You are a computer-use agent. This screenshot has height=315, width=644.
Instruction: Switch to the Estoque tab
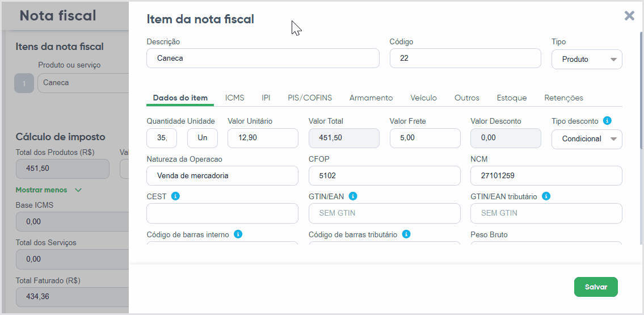coord(512,98)
